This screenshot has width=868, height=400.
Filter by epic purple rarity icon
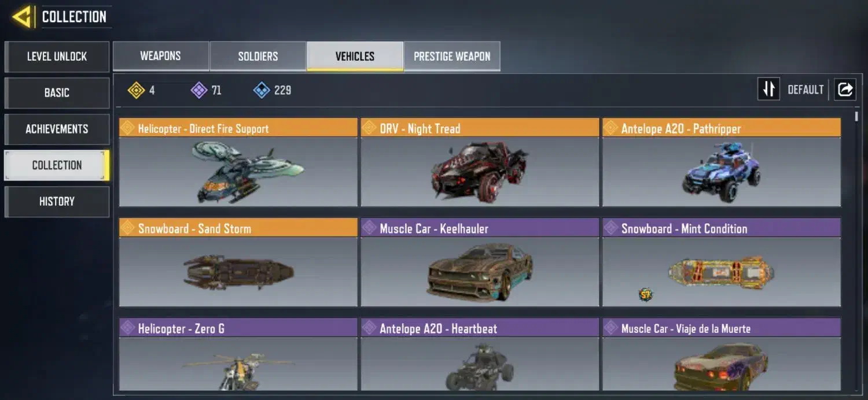click(199, 90)
